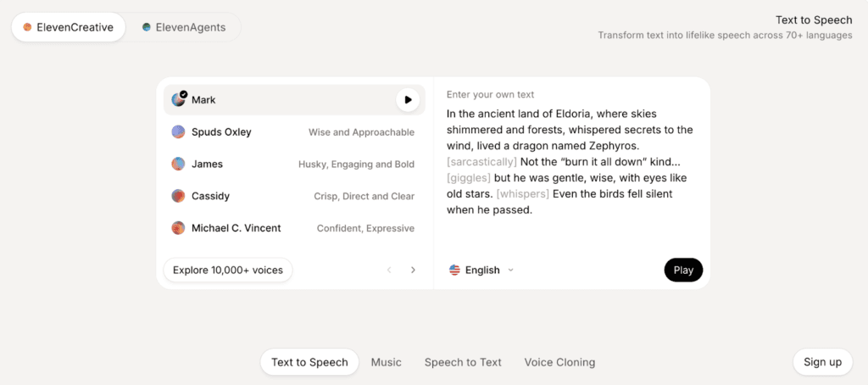Click Michael C. Vincent's avatar
The image size is (868, 385).
(178, 228)
